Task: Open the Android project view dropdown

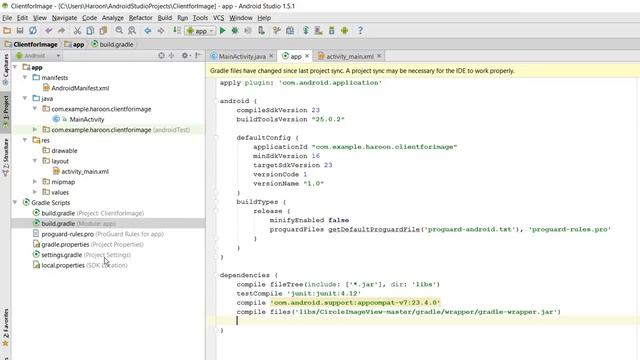Action: pyautogui.click(x=38, y=56)
